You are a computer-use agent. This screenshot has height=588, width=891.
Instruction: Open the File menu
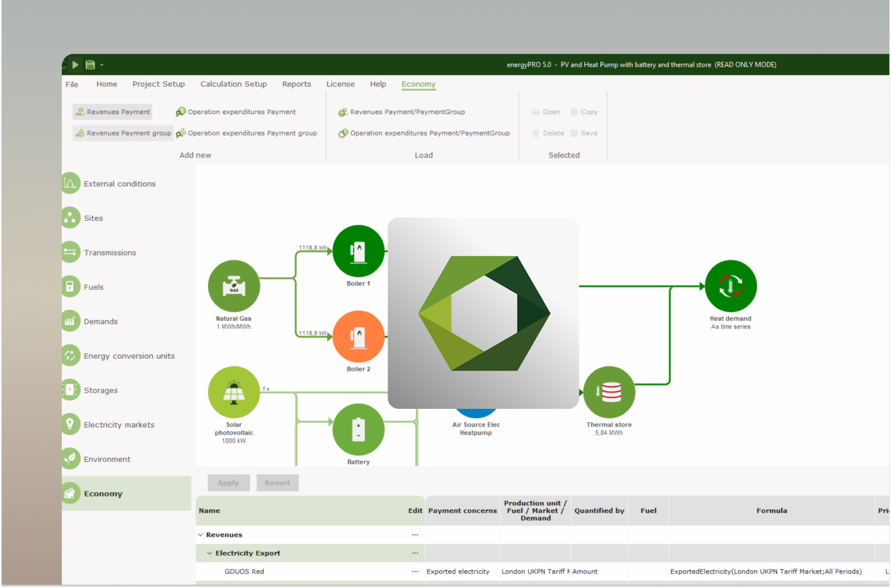point(72,84)
